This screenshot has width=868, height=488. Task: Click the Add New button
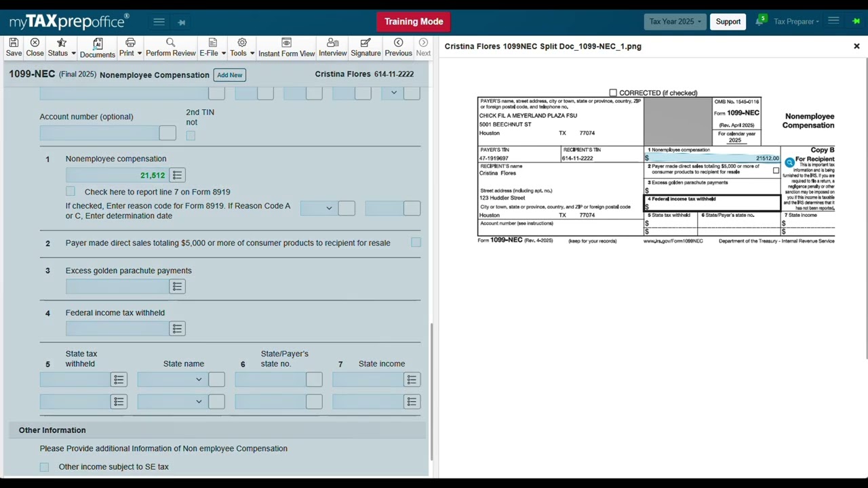click(x=229, y=75)
